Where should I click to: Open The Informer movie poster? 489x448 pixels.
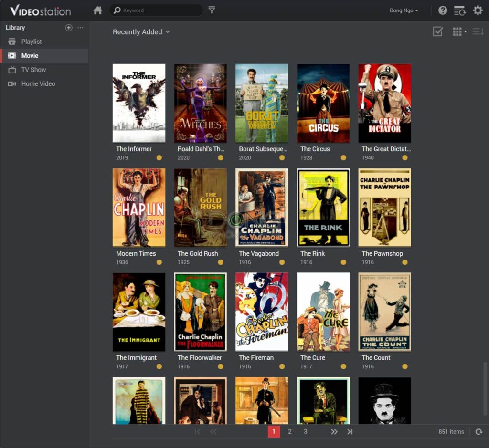tap(139, 103)
